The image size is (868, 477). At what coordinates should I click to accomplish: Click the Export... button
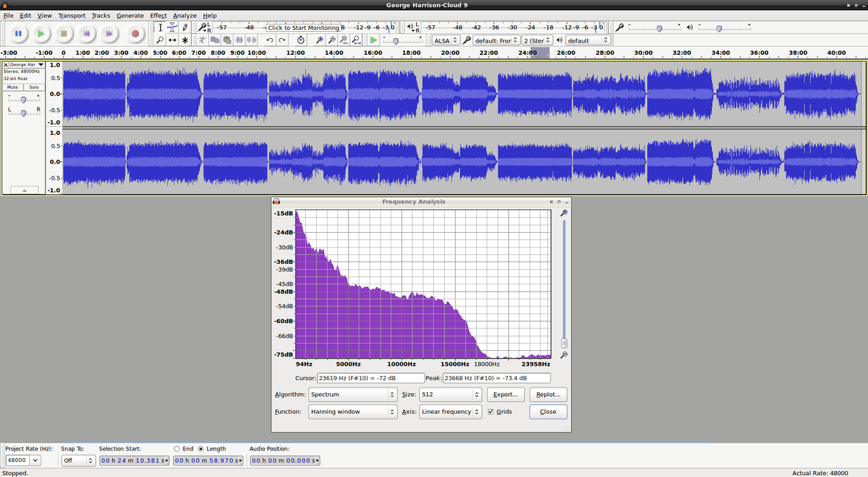point(505,394)
